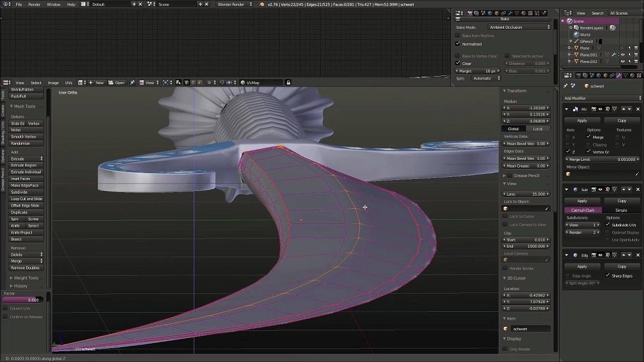Expand the Weight Tools panel
Screen dimensions: 644x362
(x=11, y=278)
